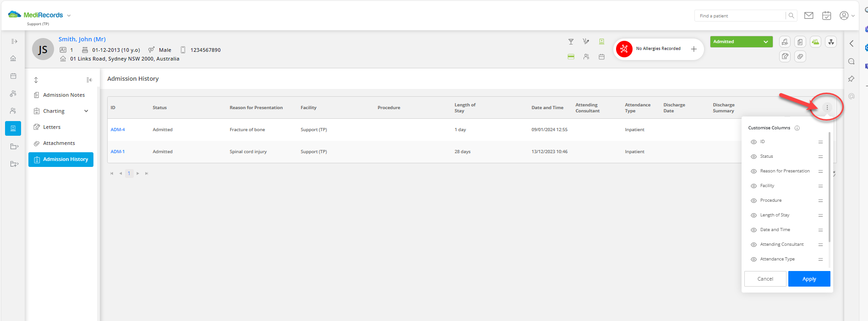Click the cocktail glass icon in patient banner
This screenshot has width=868, height=321.
571,42
